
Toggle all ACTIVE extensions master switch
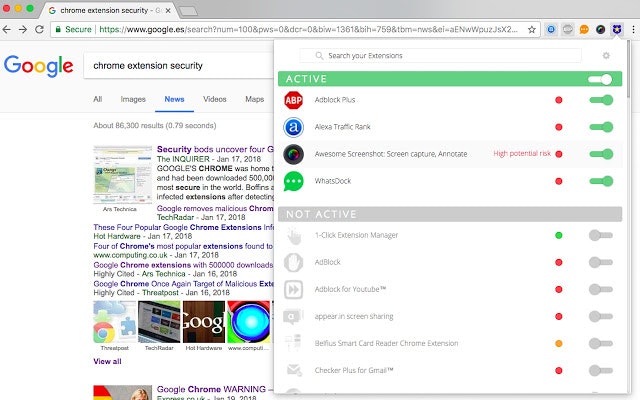tap(600, 79)
